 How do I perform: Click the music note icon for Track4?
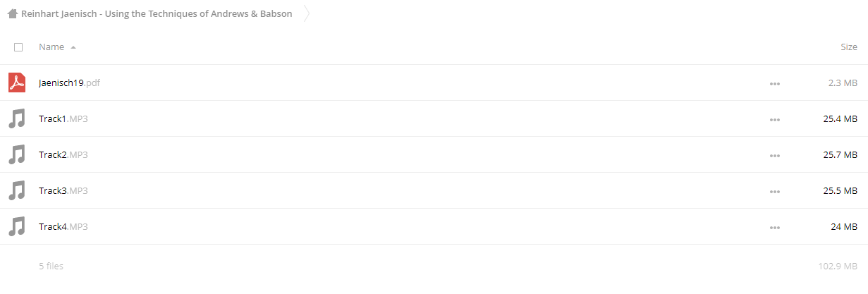[17, 226]
